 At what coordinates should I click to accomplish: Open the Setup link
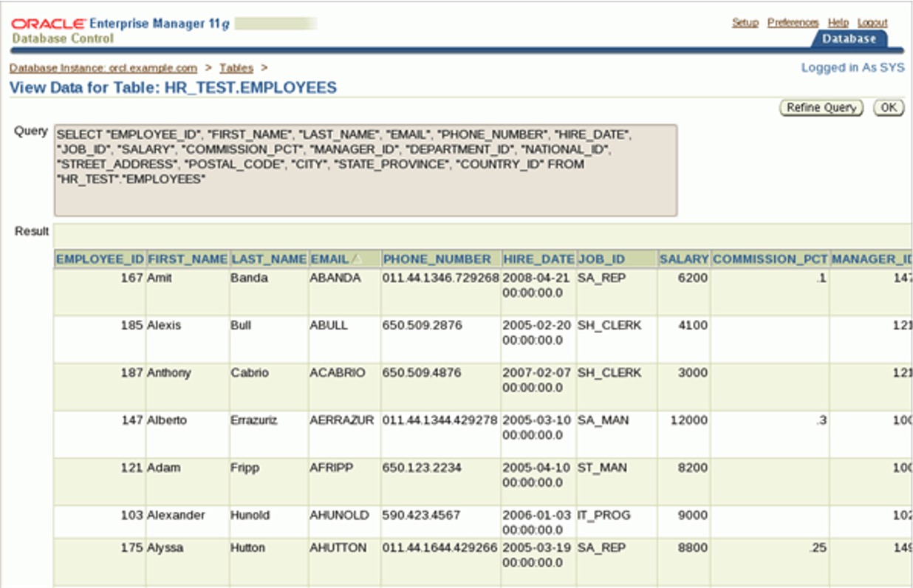tap(745, 23)
